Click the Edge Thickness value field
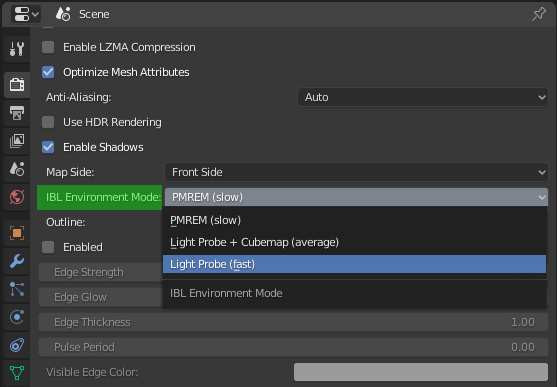The height and width of the screenshot is (387, 557). pos(293,322)
